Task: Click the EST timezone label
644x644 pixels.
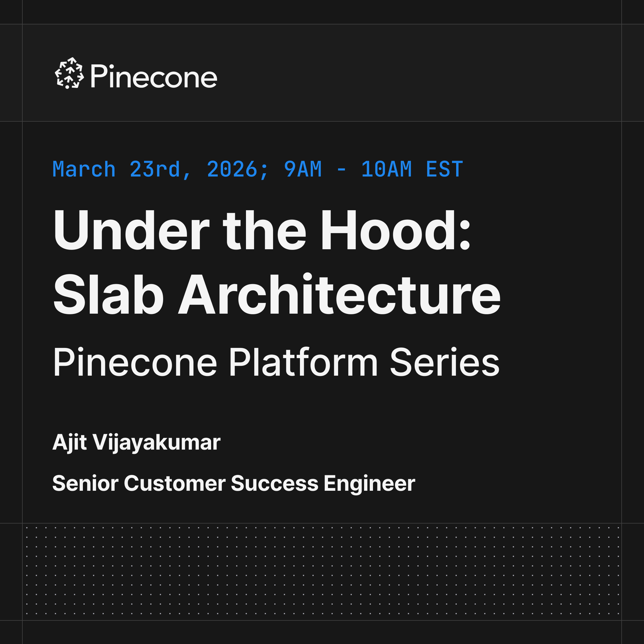Action: pos(444,169)
